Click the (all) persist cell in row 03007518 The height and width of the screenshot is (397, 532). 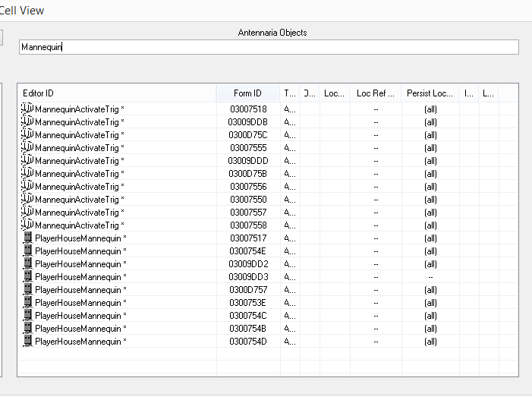coord(430,109)
